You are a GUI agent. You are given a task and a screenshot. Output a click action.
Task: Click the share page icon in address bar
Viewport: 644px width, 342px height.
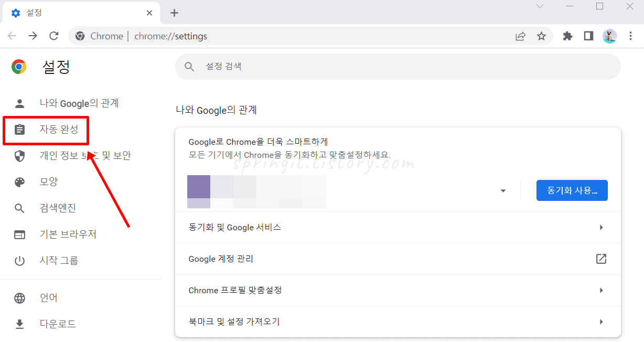pyautogui.click(x=520, y=36)
